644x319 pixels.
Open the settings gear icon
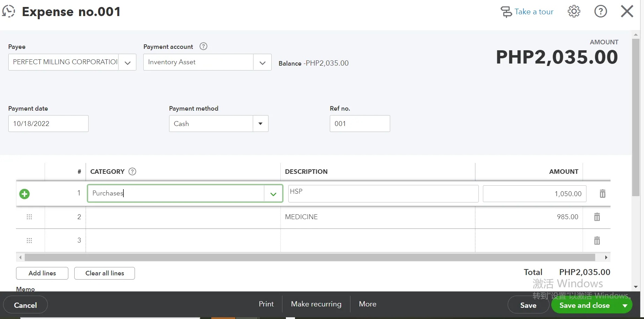(574, 12)
